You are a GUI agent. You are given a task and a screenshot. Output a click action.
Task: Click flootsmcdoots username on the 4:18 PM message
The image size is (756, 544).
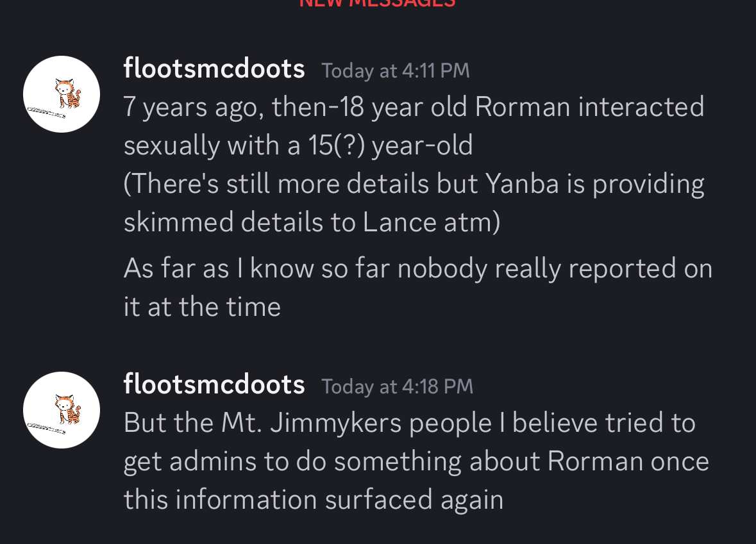coord(214,384)
